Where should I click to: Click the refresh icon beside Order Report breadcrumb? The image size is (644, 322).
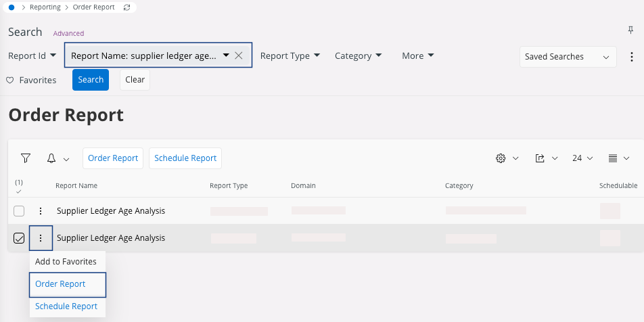click(x=128, y=7)
